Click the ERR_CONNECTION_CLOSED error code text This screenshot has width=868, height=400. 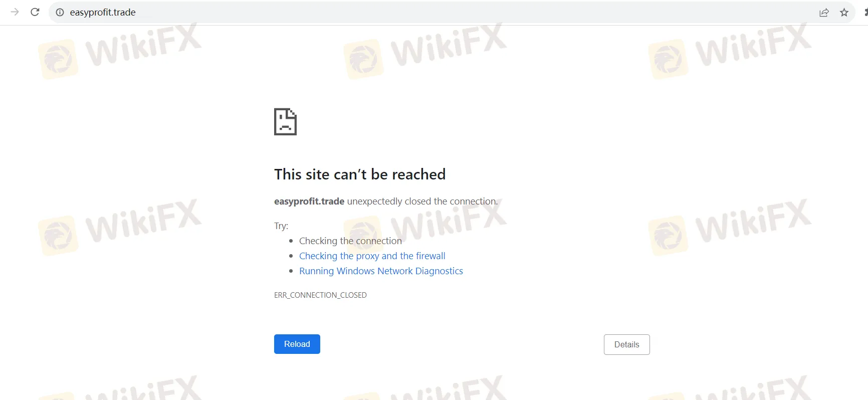point(320,295)
